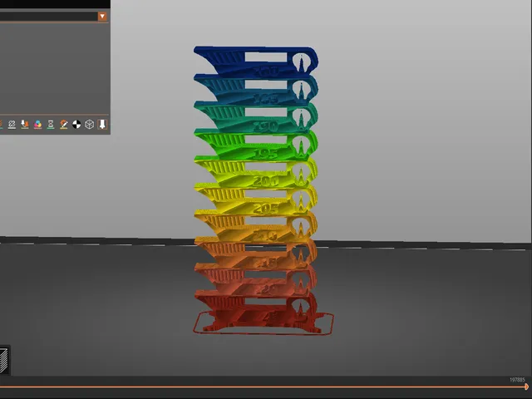Toggle tool marker arrow icon
This screenshot has height=399, width=532.
(102, 125)
